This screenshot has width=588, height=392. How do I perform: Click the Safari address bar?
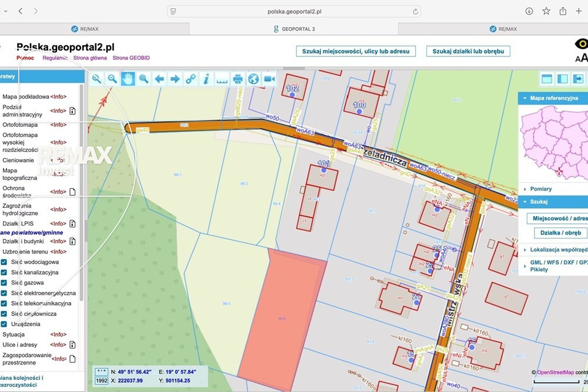click(x=294, y=11)
